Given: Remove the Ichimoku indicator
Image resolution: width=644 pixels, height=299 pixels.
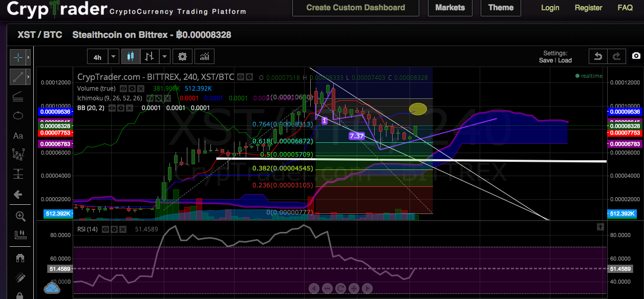Looking at the screenshot, I should click(x=167, y=98).
